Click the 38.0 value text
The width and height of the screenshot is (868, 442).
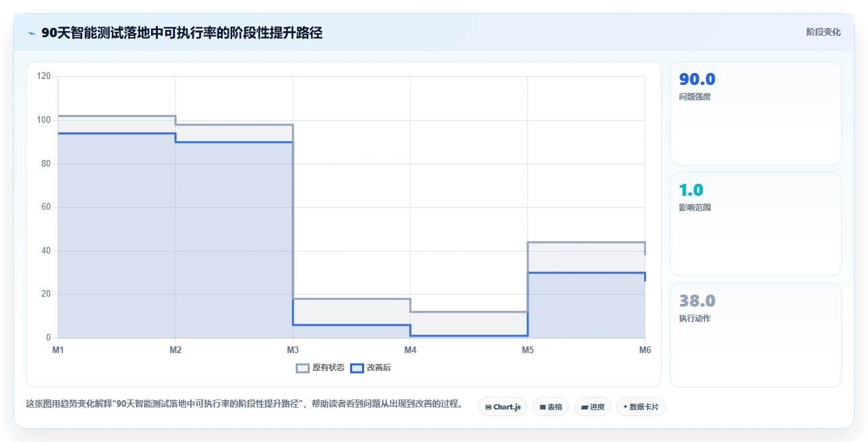pos(697,301)
